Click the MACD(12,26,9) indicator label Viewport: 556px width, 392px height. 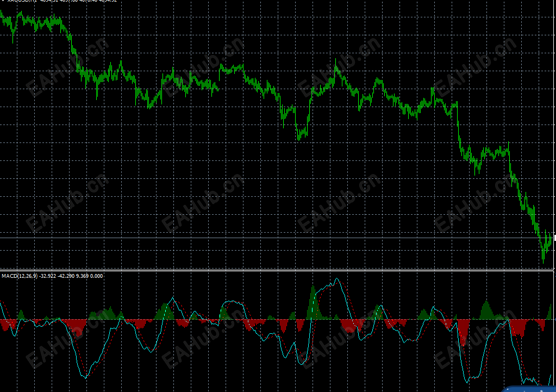tap(20, 276)
